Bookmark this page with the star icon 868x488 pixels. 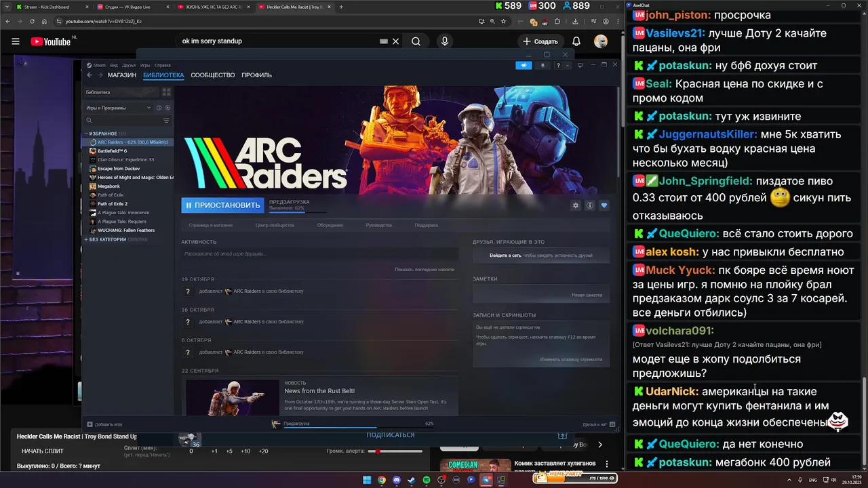coord(504,21)
